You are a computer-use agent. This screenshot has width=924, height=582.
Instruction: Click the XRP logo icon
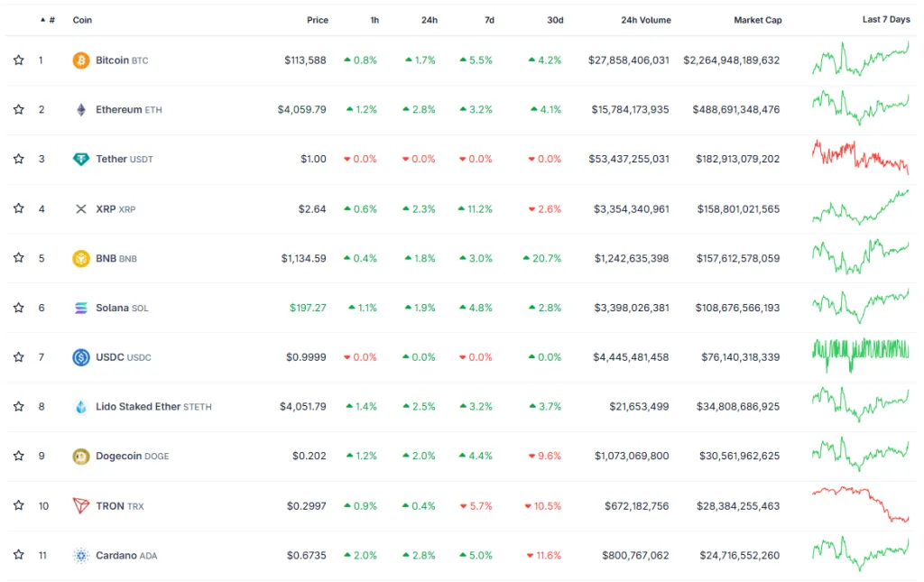(x=81, y=209)
